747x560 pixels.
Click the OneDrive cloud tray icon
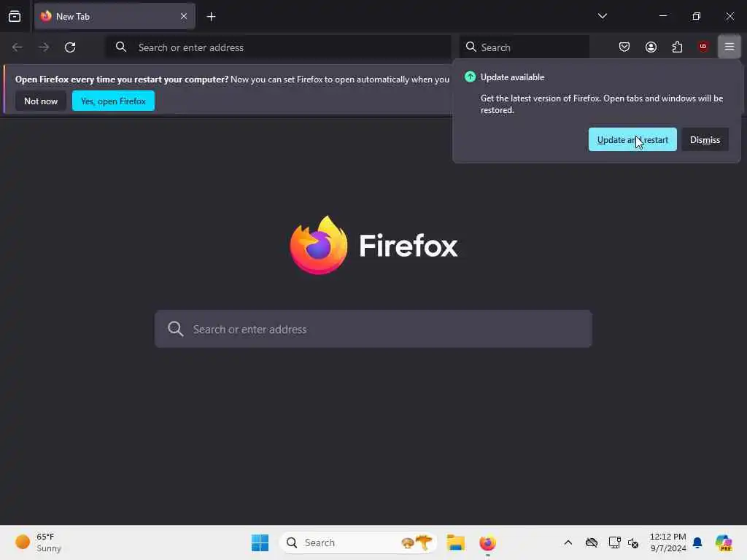pos(591,542)
